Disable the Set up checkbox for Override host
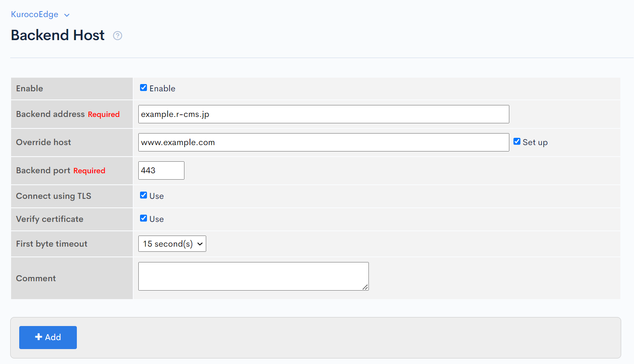Image resolution: width=634 pixels, height=364 pixels. 517,141
